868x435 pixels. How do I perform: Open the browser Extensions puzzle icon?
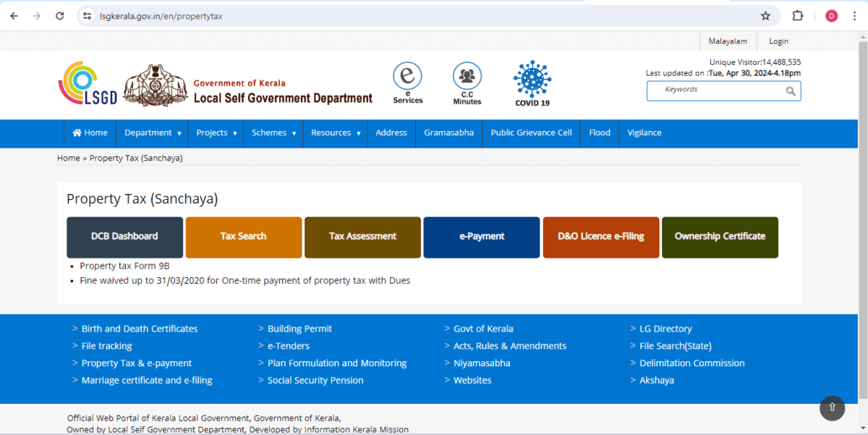tap(798, 16)
